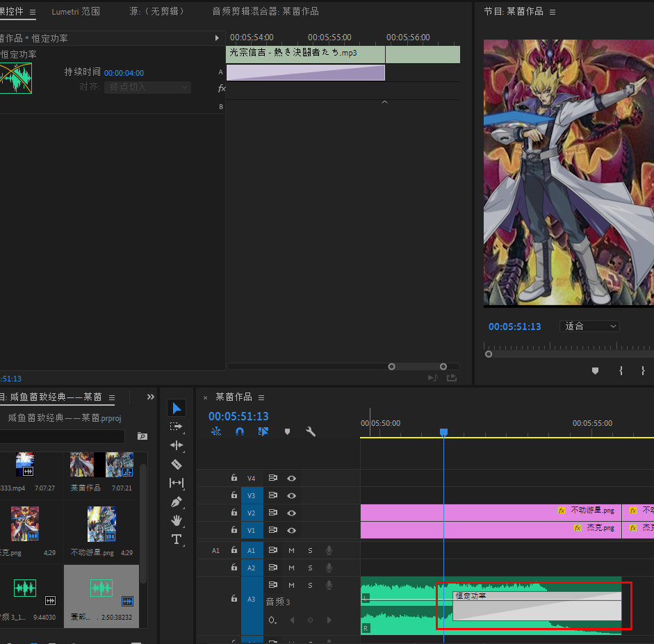Click the A3 track target button
The height and width of the screenshot is (644, 654).
coord(252,600)
